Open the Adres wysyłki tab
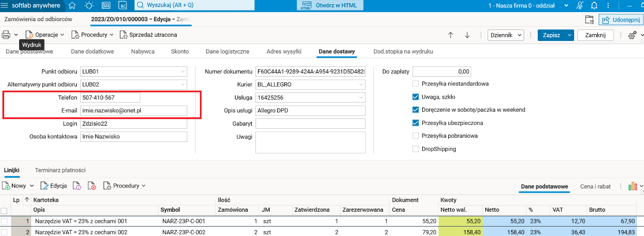Image resolution: width=644 pixels, height=236 pixels. pos(284,52)
